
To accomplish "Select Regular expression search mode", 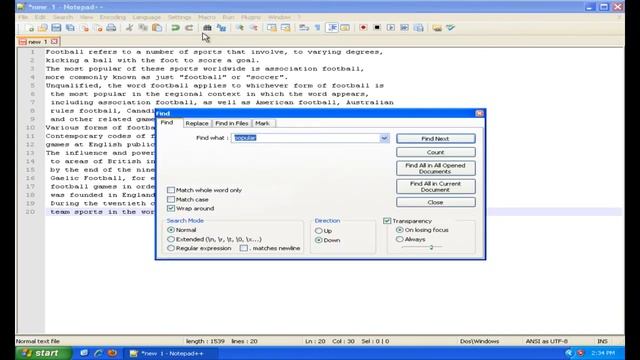I will (171, 248).
